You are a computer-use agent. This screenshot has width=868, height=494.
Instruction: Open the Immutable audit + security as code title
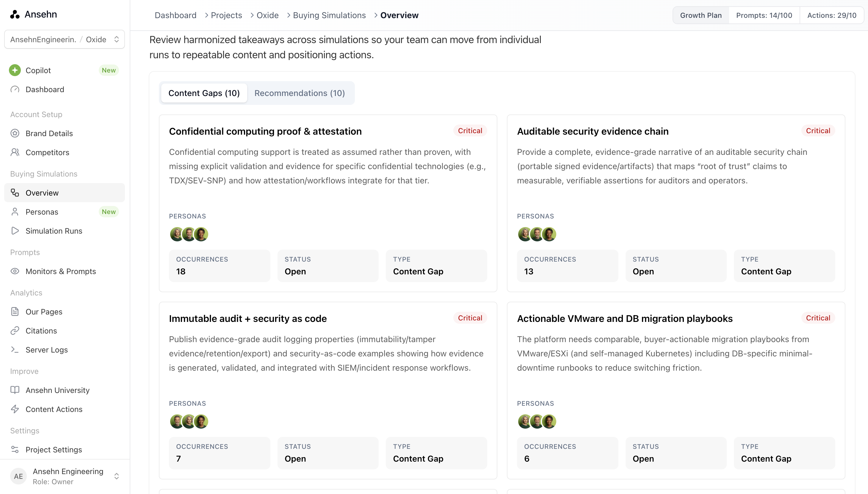pyautogui.click(x=248, y=319)
